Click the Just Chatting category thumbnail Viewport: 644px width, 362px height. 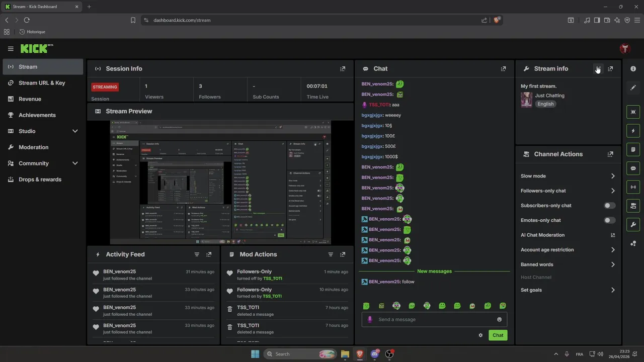click(526, 100)
